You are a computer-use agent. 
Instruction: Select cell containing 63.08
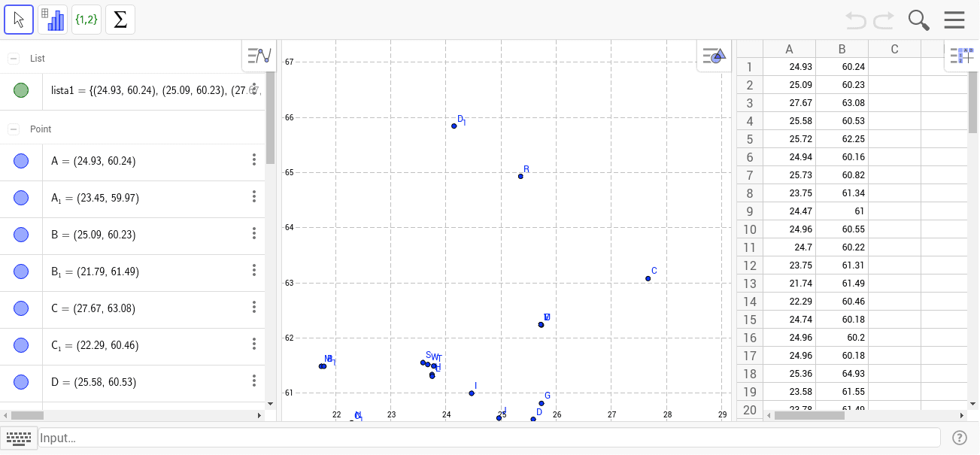pos(842,103)
